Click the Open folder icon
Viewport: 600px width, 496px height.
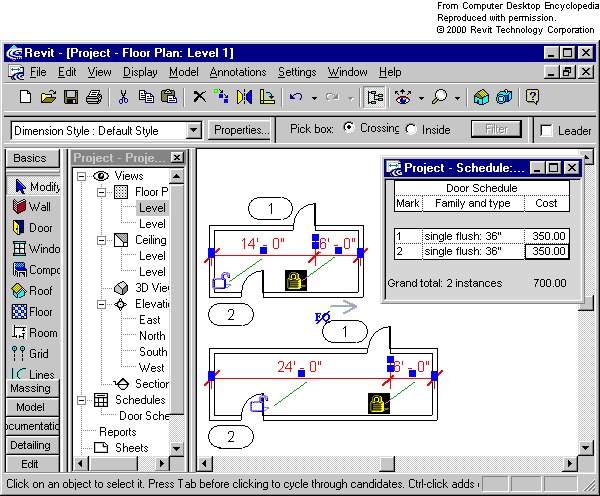pyautogui.click(x=48, y=97)
